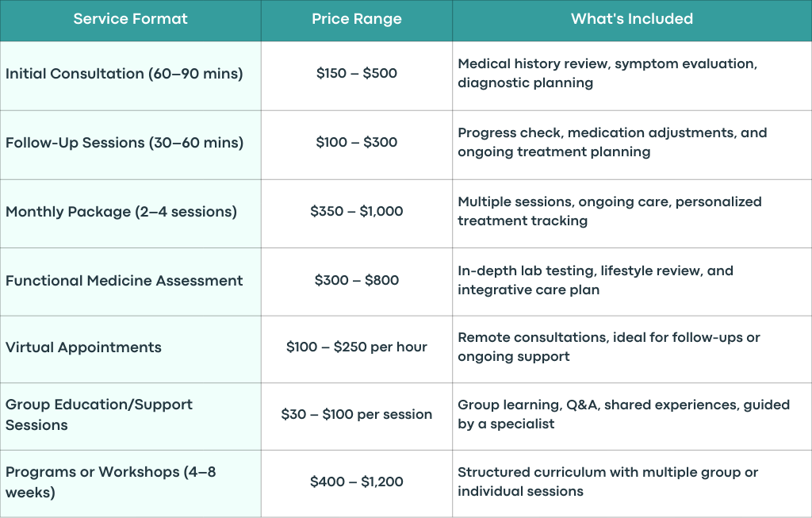The height and width of the screenshot is (518, 812).
Task: Select the $100 – $300 price cell
Action: click(357, 145)
